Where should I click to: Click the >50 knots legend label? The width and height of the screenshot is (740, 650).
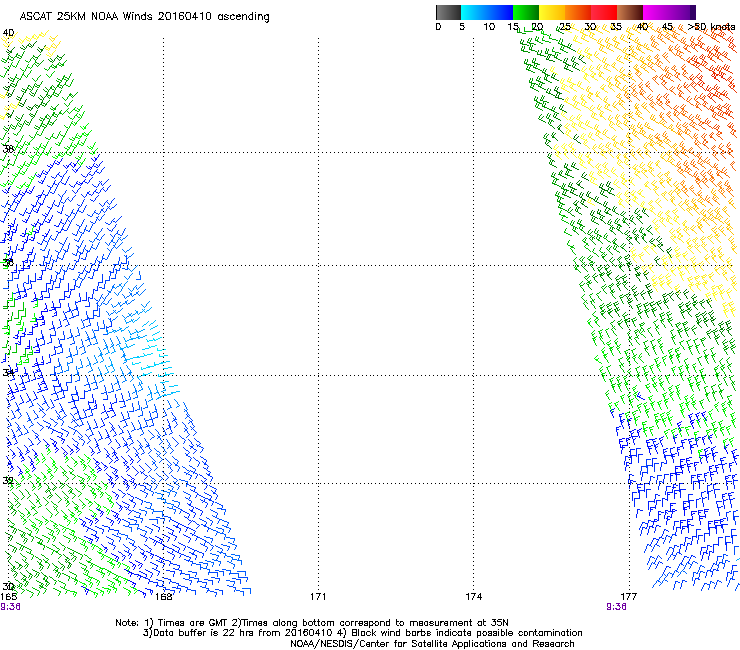coord(711,27)
